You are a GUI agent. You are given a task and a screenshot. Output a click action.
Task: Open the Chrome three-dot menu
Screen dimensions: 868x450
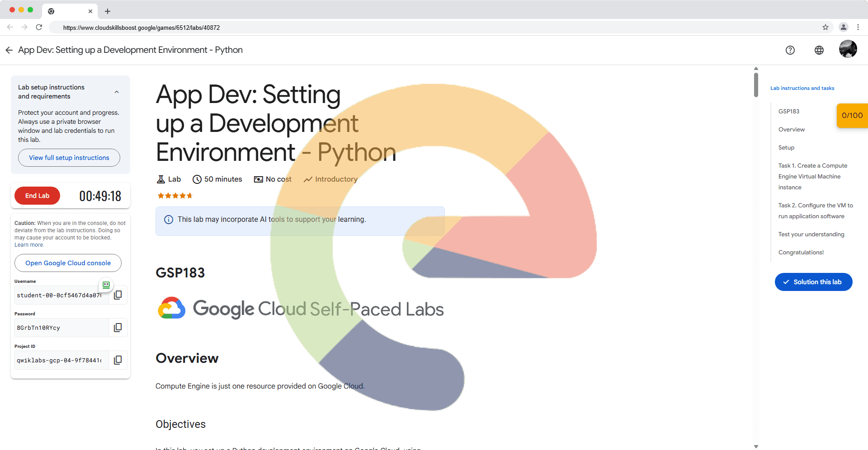858,28
